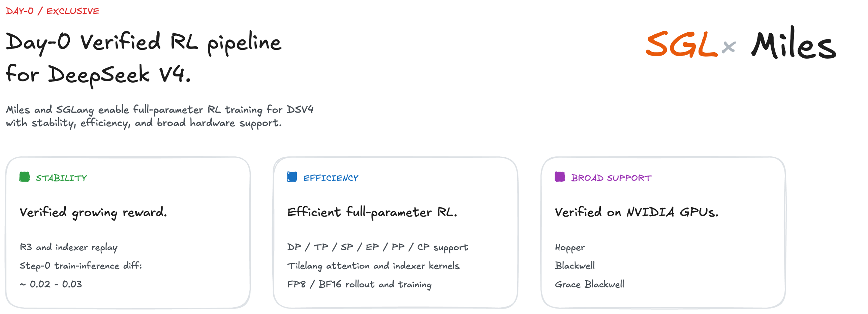868x314 pixels.
Task: Click the "DP / TP / SP / EP / PP / CP support" line
Action: [x=377, y=248]
